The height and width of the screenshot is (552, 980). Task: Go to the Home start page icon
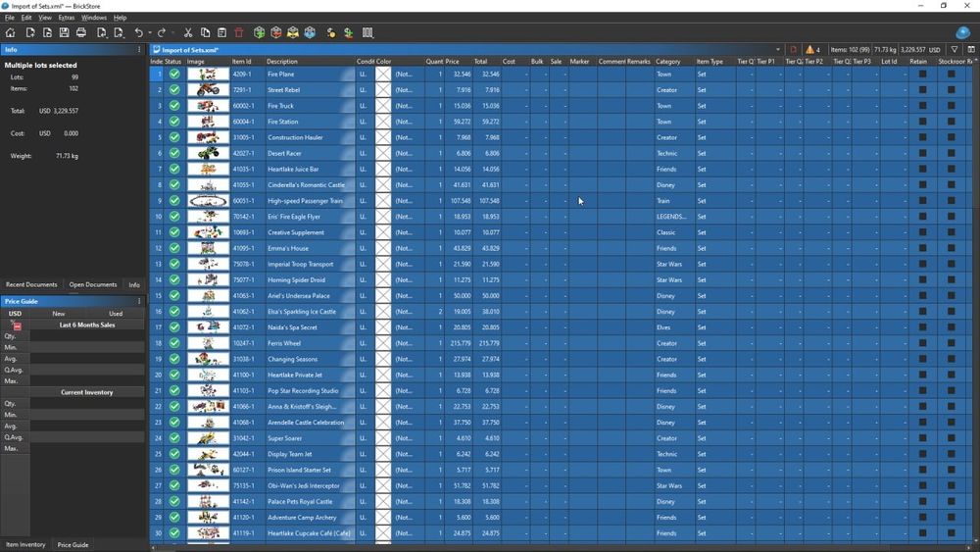pyautogui.click(x=11, y=32)
